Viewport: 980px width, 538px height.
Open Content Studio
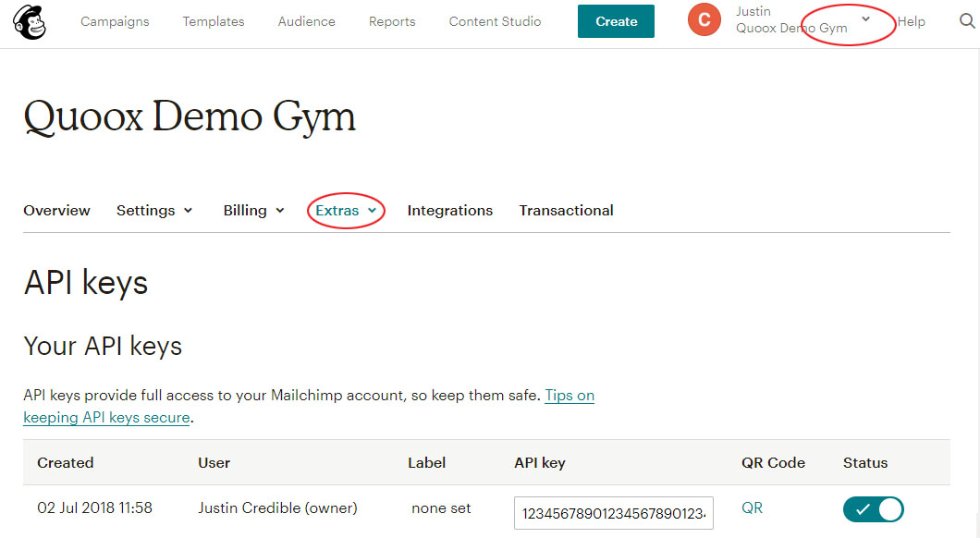[x=495, y=21]
